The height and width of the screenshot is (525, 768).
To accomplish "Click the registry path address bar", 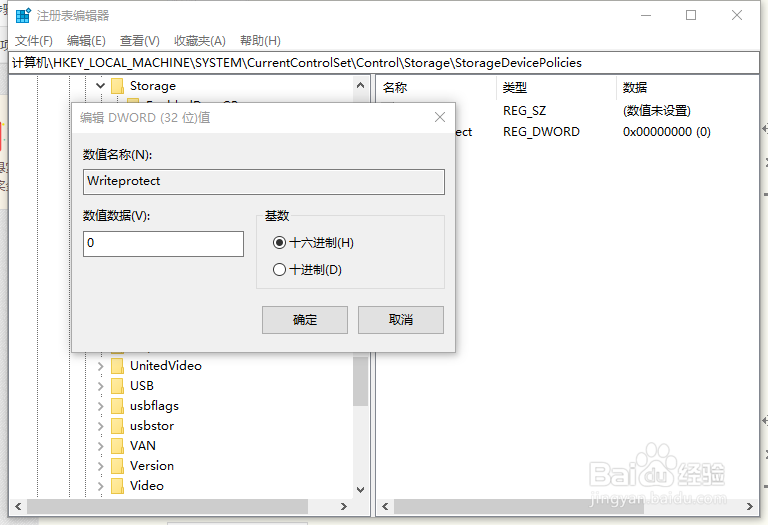I will click(x=384, y=63).
